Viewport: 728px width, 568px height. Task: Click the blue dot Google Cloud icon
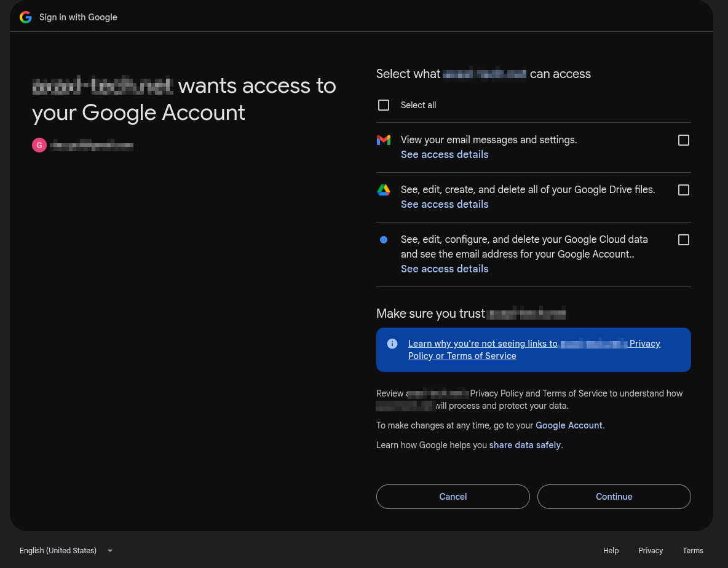point(384,240)
